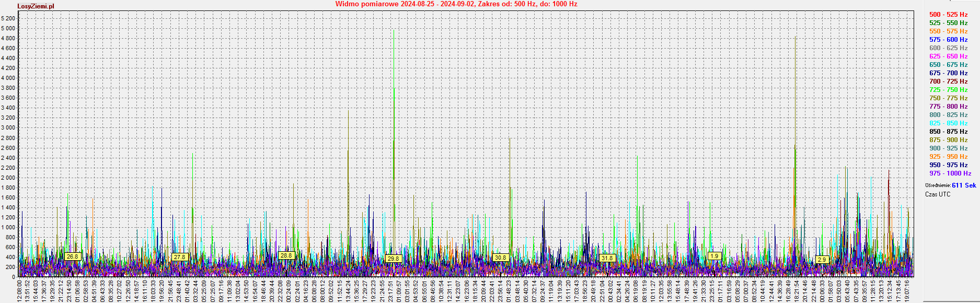Screen dimensions: 980x303
Task: Open the LosyZiemi.pl link
Action: [x=36, y=6]
